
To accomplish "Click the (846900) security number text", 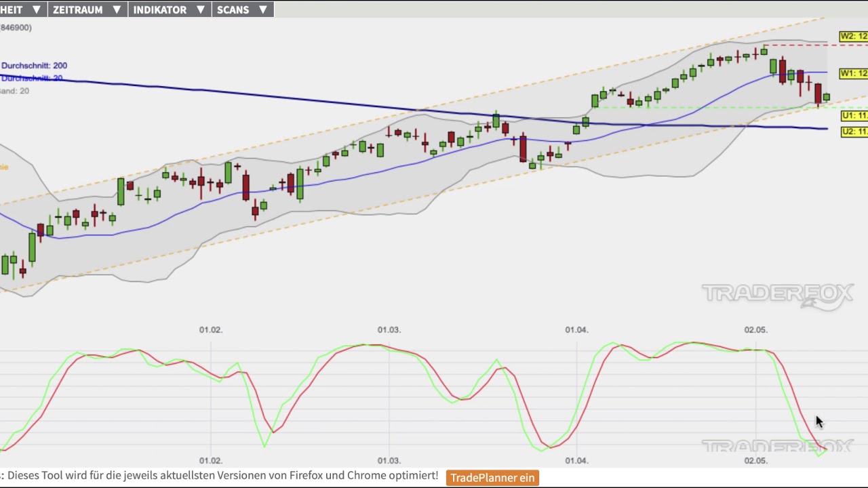I will point(16,27).
